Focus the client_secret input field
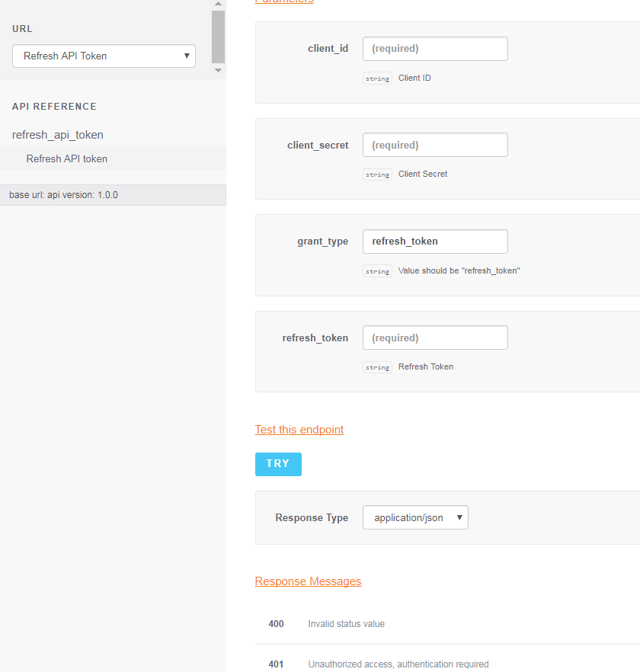 coord(435,145)
